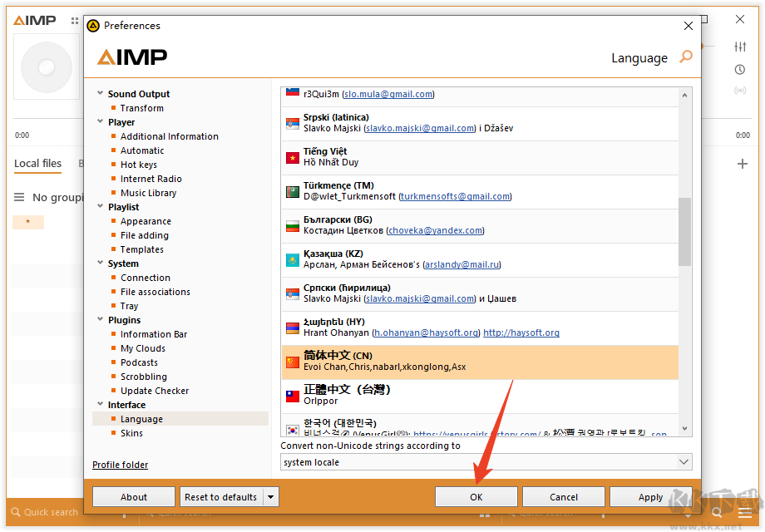Select Skins in the Interface section
This screenshot has height=532, width=765.
[131, 433]
